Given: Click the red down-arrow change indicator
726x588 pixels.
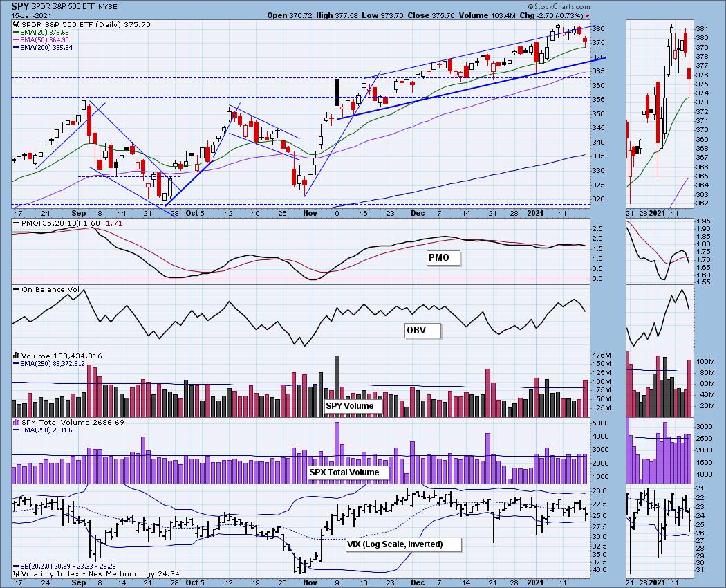Looking at the screenshot, I should coord(588,16).
